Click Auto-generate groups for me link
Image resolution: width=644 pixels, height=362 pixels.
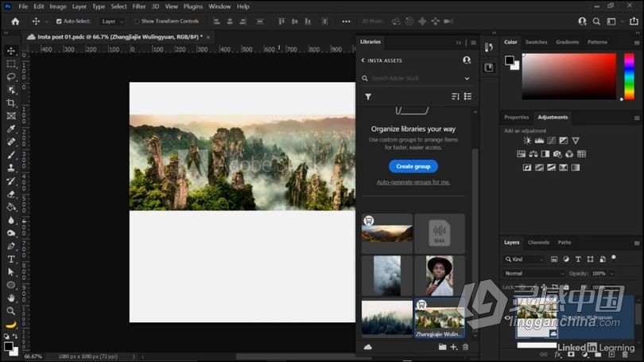[x=413, y=182]
